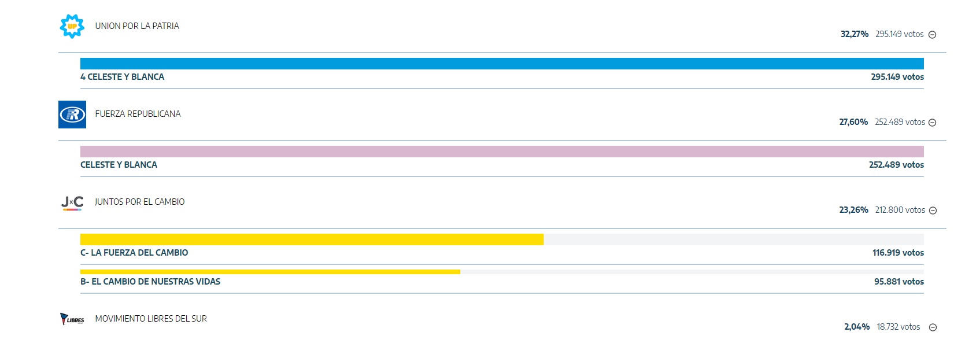This screenshot has height=343, width=980.
Task: Click the Union por la Patria logo
Action: pos(72,26)
